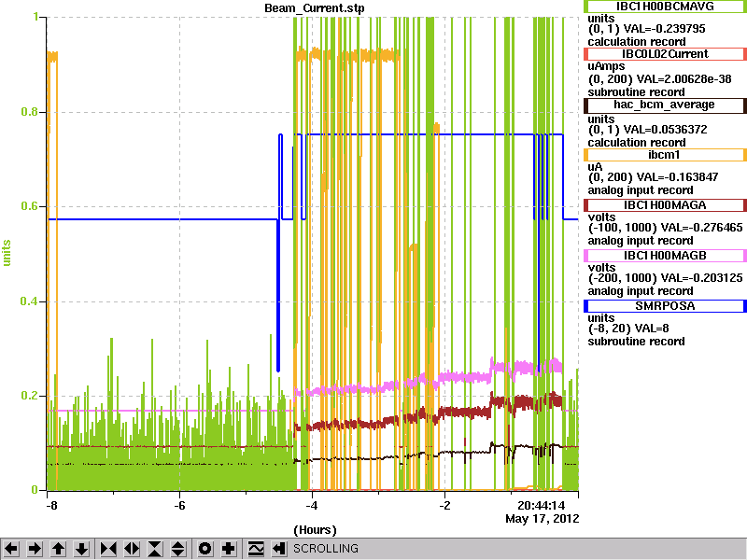This screenshot has width=747, height=560.
Task: Click 'volts' under IBC1H00MAGB
Action: coord(601,268)
